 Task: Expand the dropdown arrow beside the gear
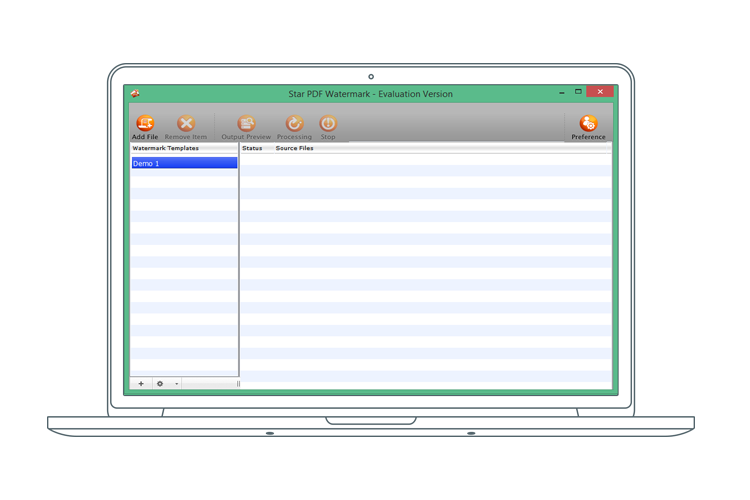pos(177,383)
